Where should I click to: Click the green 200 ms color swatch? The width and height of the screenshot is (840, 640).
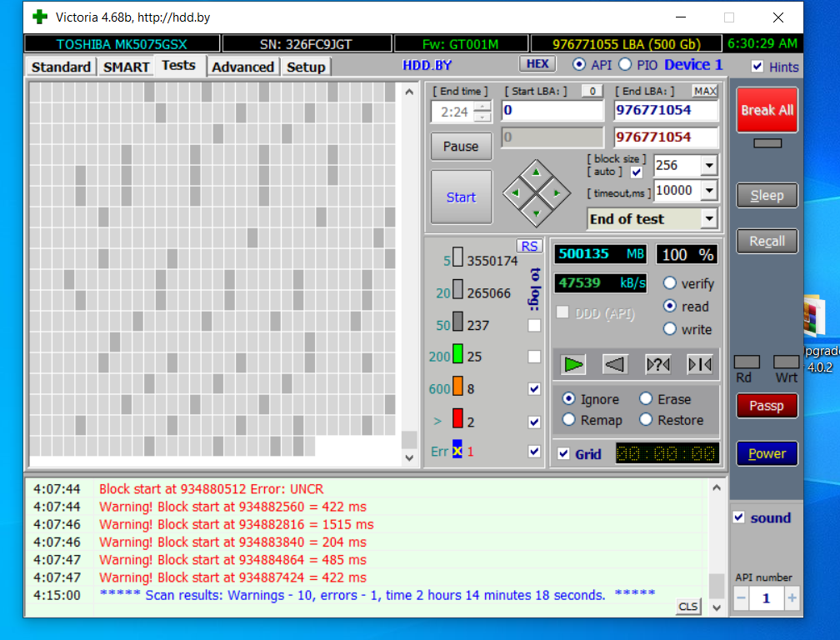[x=457, y=353]
